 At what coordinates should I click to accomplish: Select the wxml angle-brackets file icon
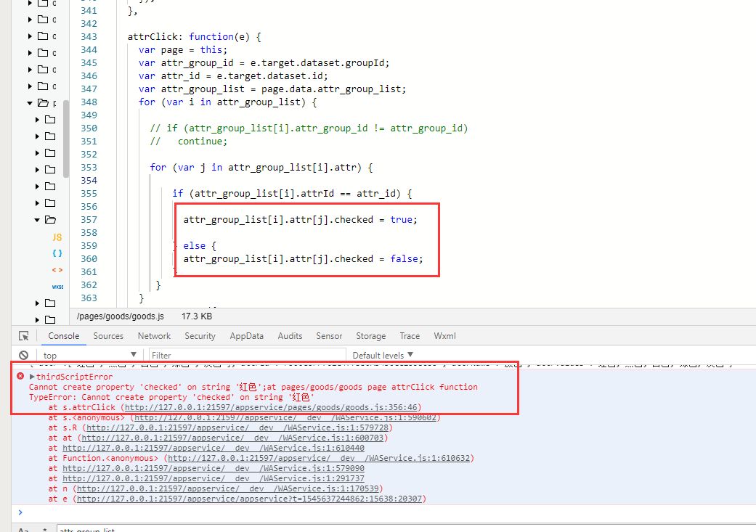point(57,270)
